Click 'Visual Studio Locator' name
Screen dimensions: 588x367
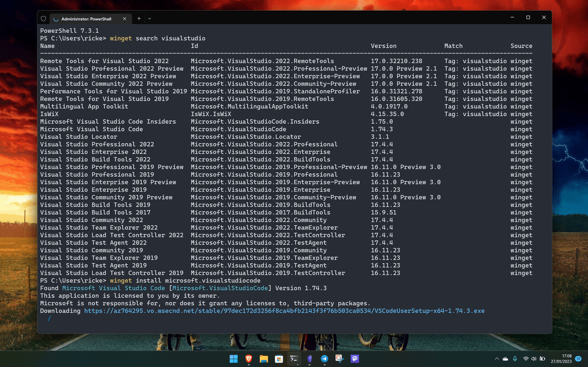(79, 137)
